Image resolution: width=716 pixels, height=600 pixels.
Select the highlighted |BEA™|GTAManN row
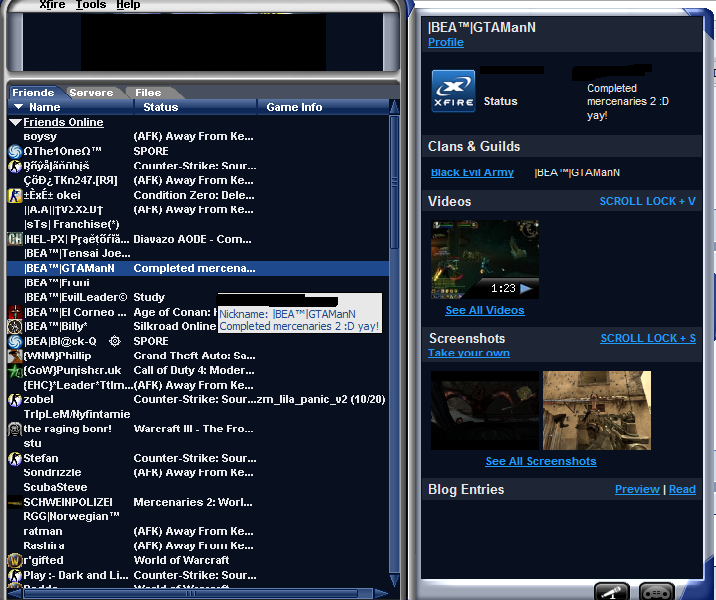click(198, 268)
